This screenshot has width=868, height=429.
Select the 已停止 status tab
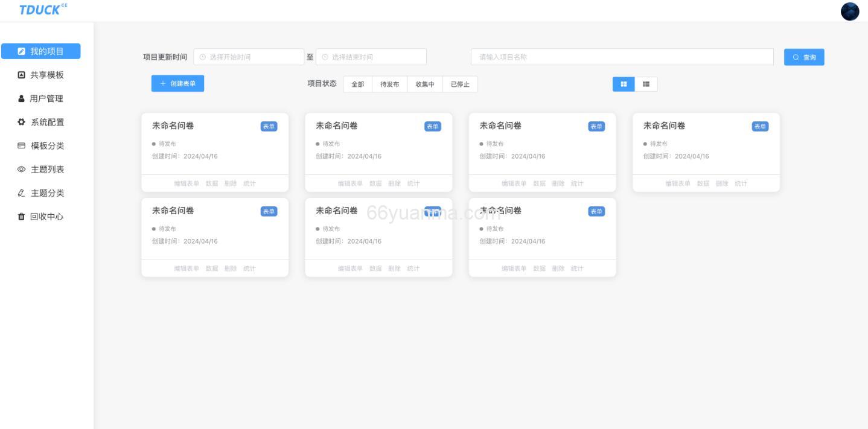460,84
